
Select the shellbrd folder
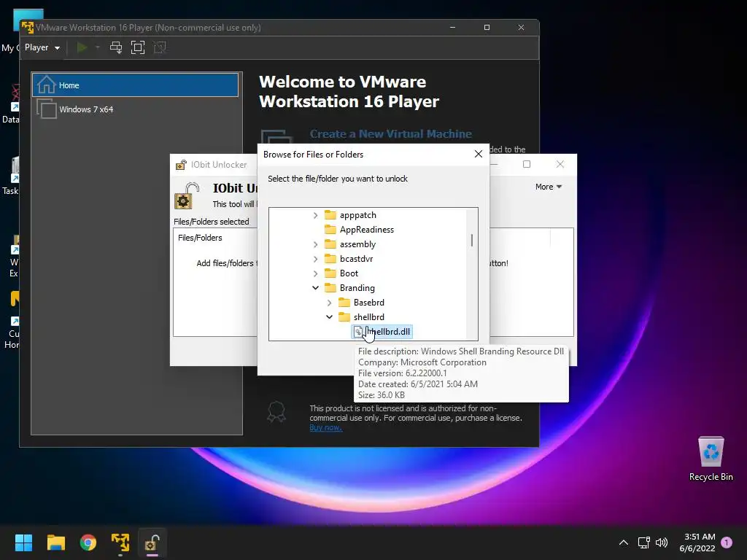[x=368, y=317]
